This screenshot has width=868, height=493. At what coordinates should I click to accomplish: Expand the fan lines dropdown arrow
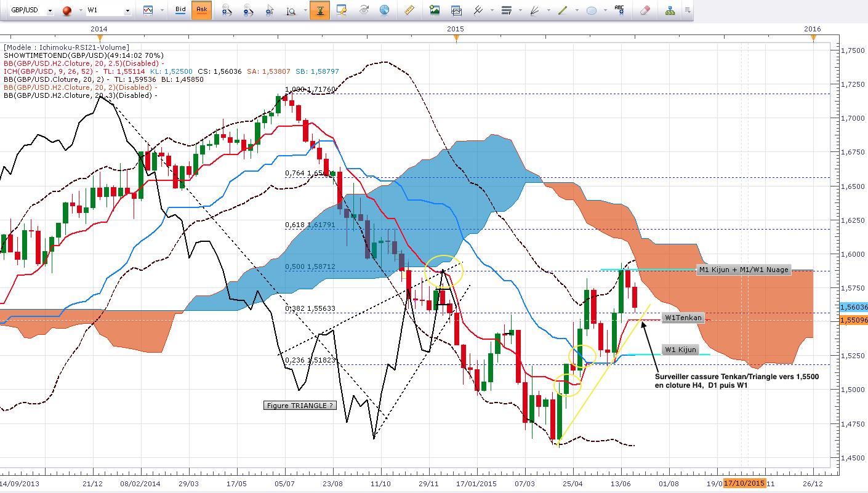coord(549,10)
